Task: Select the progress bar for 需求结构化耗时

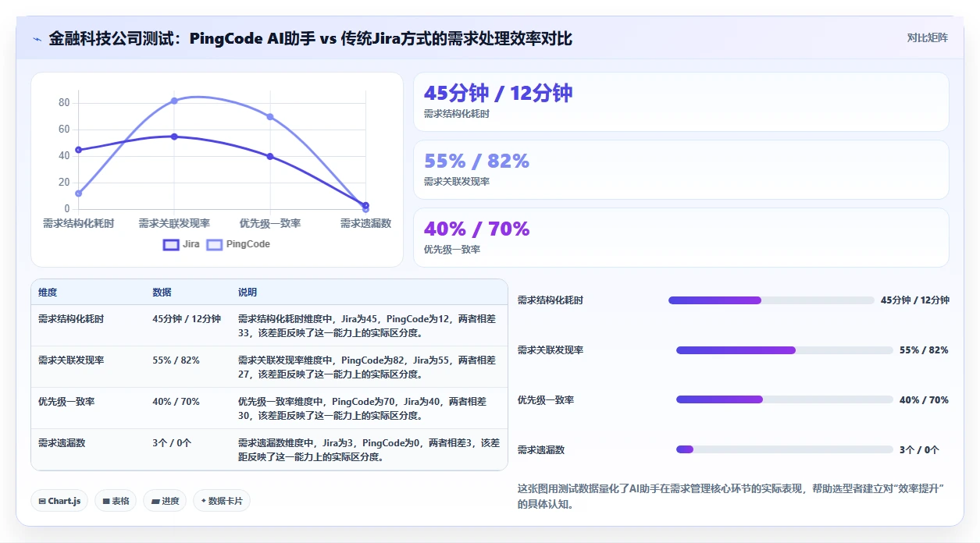Action: click(x=772, y=300)
